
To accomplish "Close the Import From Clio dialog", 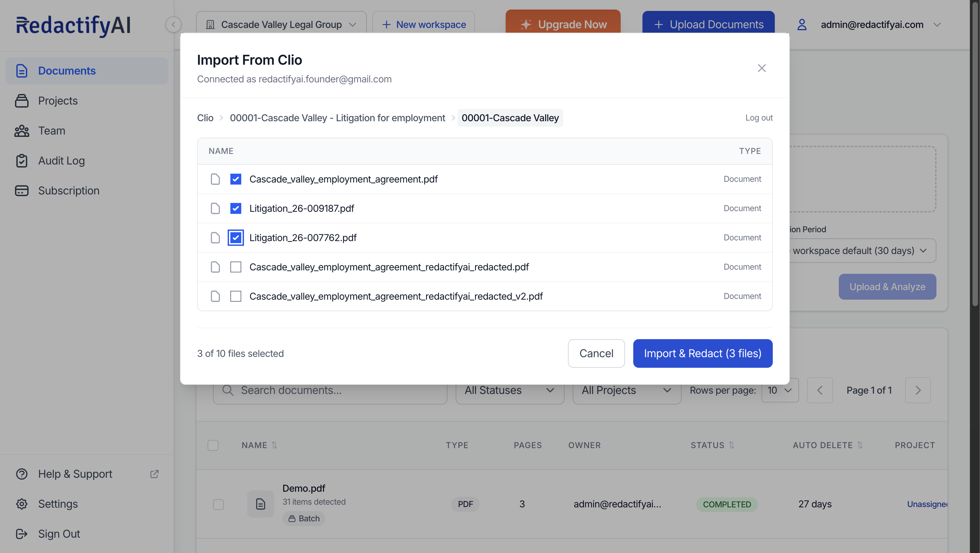I will pos(761,68).
